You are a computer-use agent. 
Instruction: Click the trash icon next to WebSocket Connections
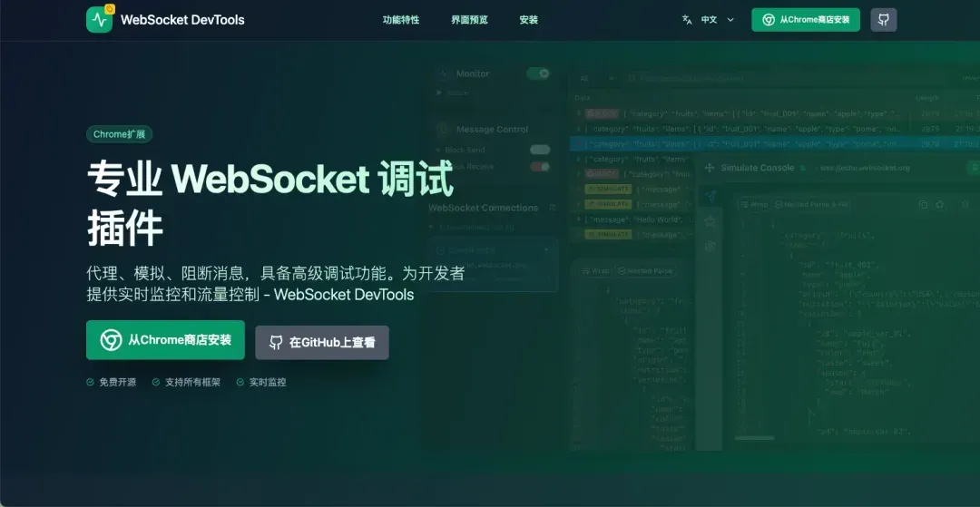pos(552,208)
